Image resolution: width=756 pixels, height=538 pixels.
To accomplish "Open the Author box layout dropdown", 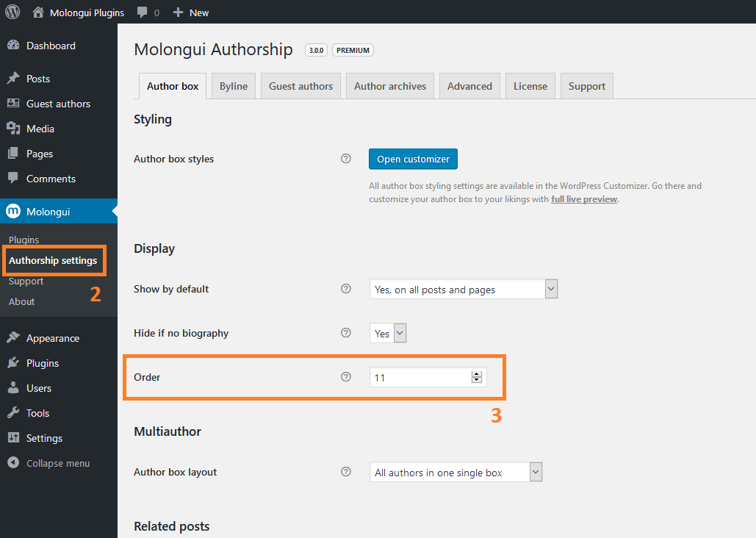I will (456, 472).
